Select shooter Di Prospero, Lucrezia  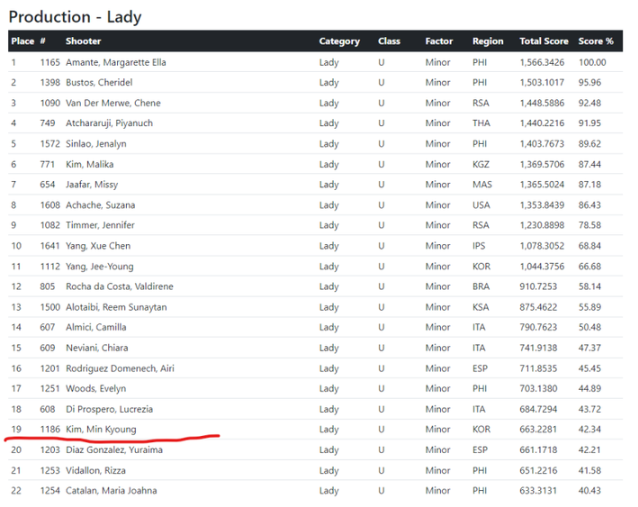coord(109,409)
